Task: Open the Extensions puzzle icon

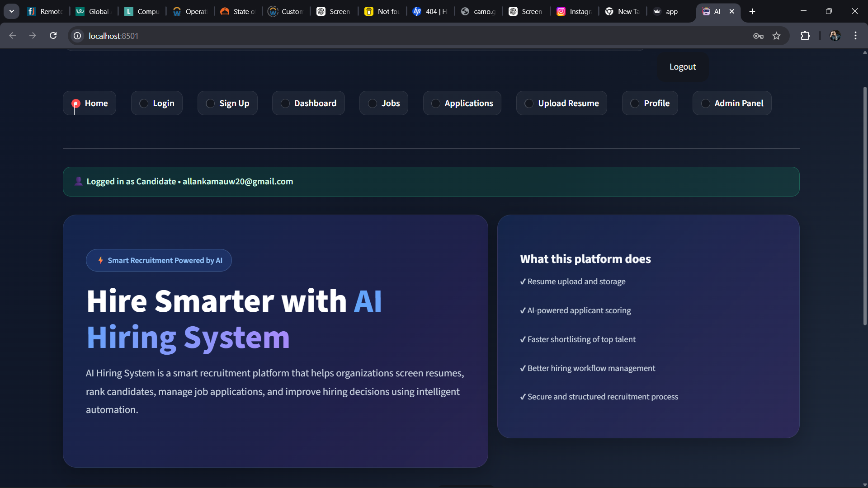Action: click(805, 36)
